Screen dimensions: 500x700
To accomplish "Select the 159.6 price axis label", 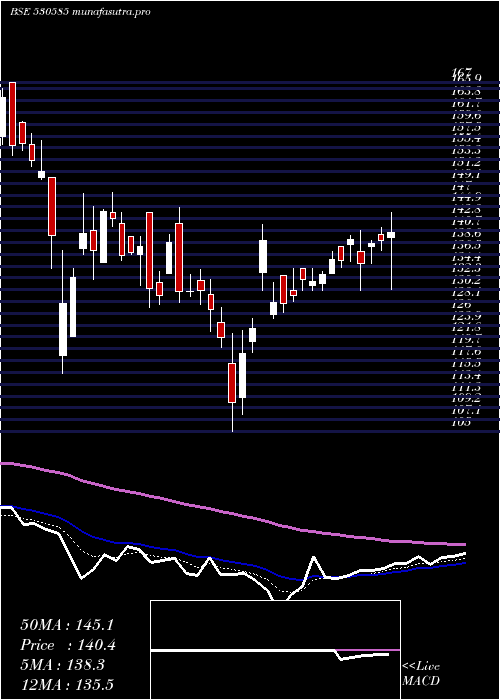I will pos(466,116).
